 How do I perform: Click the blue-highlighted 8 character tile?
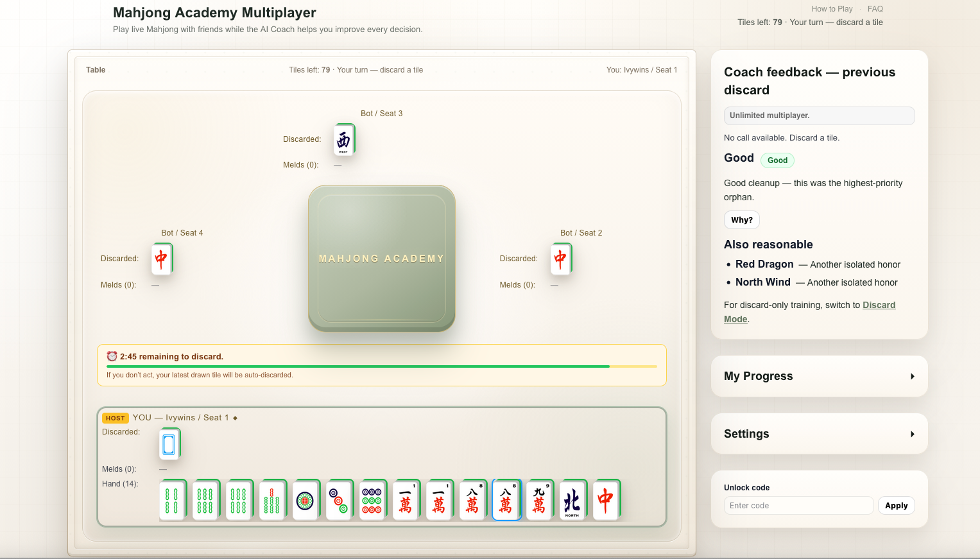point(506,500)
